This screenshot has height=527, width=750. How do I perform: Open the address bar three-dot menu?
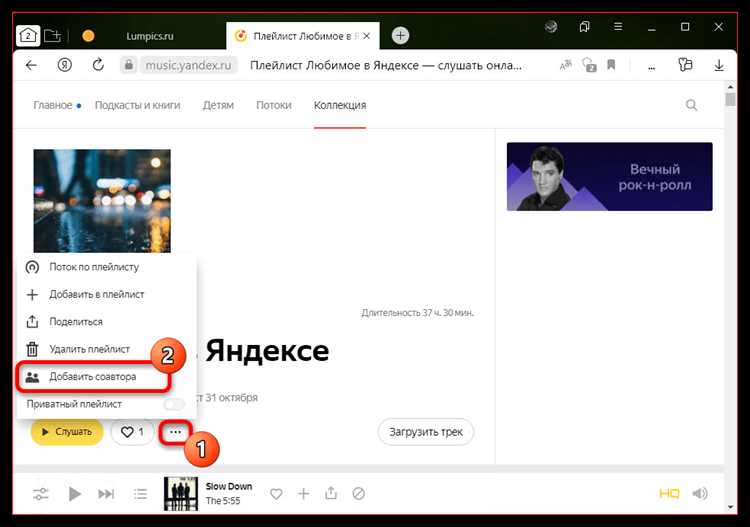point(651,66)
